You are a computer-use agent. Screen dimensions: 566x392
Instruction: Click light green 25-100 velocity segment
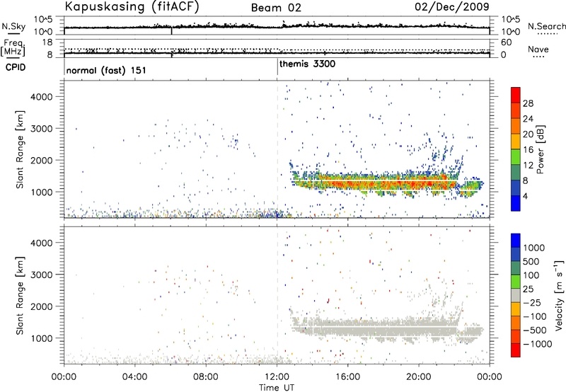516,282
